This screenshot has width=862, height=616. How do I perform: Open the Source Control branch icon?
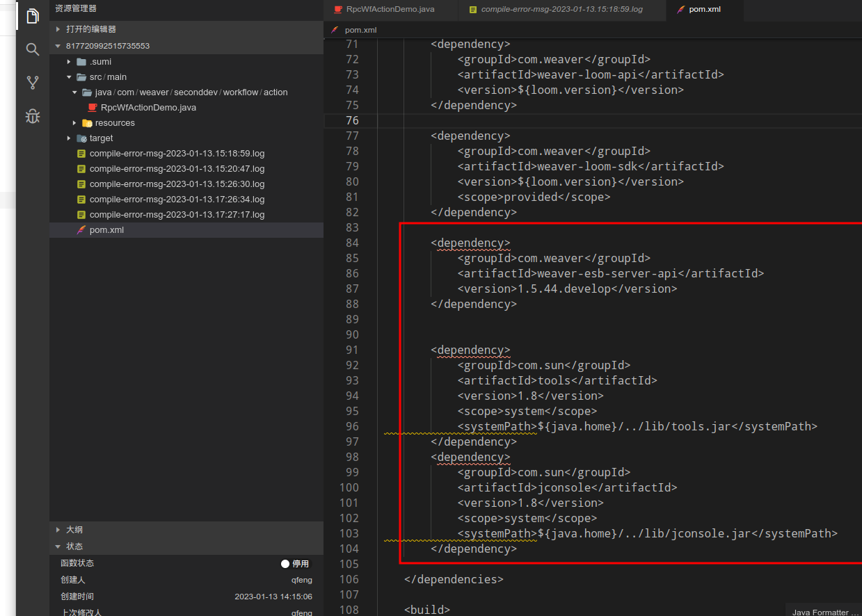[x=32, y=82]
